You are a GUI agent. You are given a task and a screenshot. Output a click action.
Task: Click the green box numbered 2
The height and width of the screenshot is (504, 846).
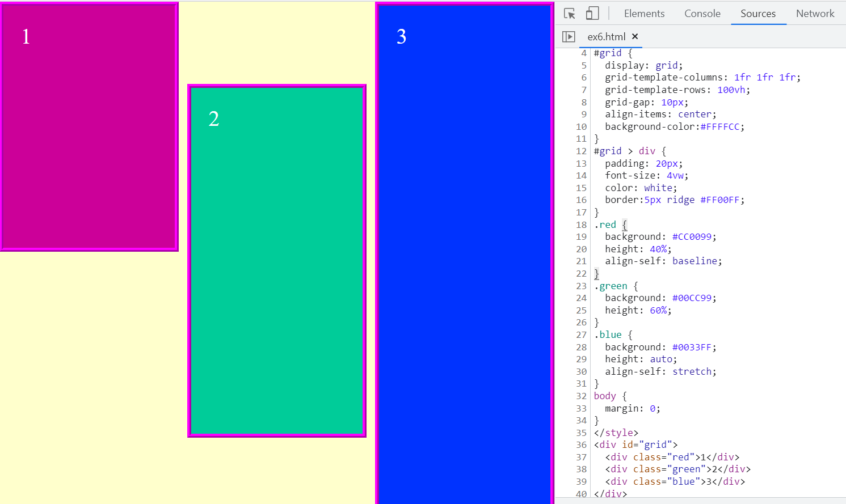pos(277,261)
